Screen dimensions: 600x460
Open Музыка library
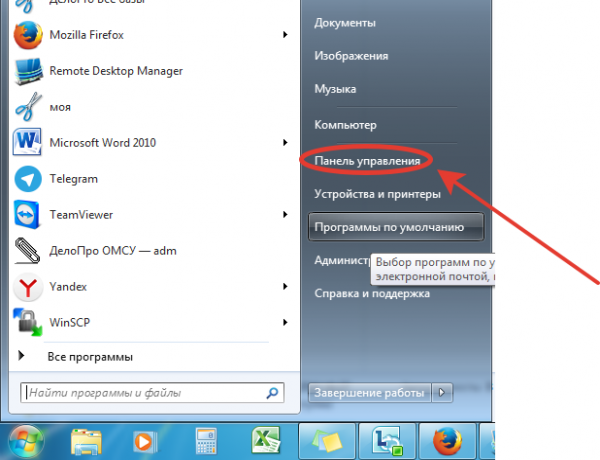coord(335,89)
